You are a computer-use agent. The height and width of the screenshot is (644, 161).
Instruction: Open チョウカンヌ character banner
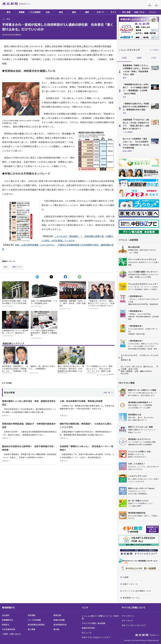tap(139, 203)
